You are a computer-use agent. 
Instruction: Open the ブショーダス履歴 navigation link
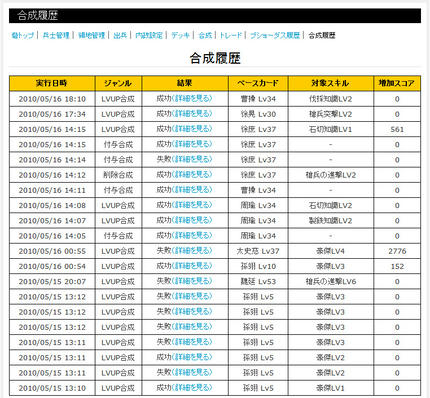[x=275, y=35]
